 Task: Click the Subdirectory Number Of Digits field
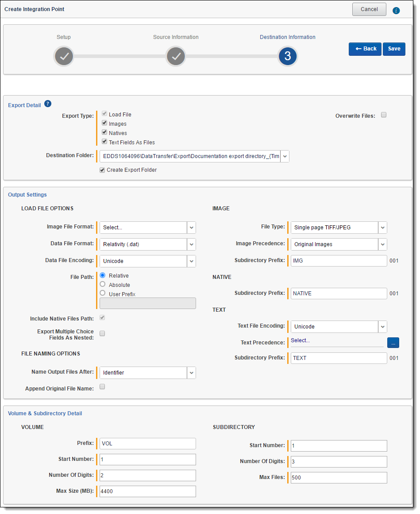pos(339,462)
